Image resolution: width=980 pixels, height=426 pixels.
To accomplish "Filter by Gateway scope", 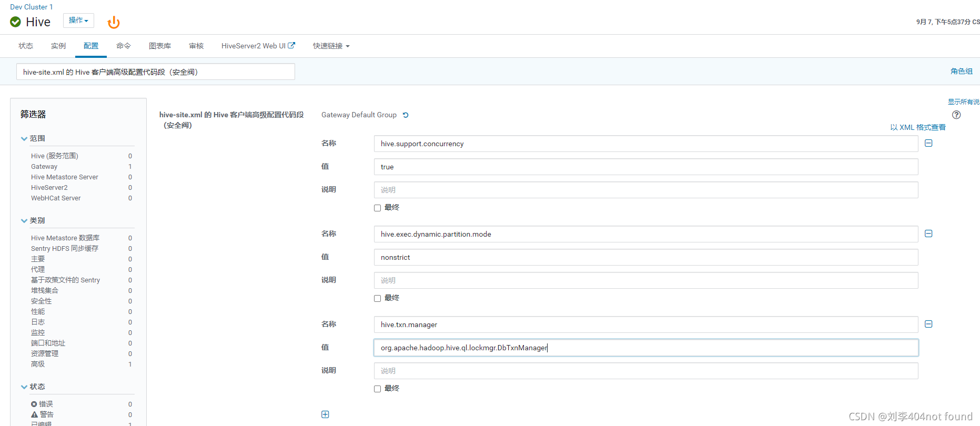I will pos(44,166).
